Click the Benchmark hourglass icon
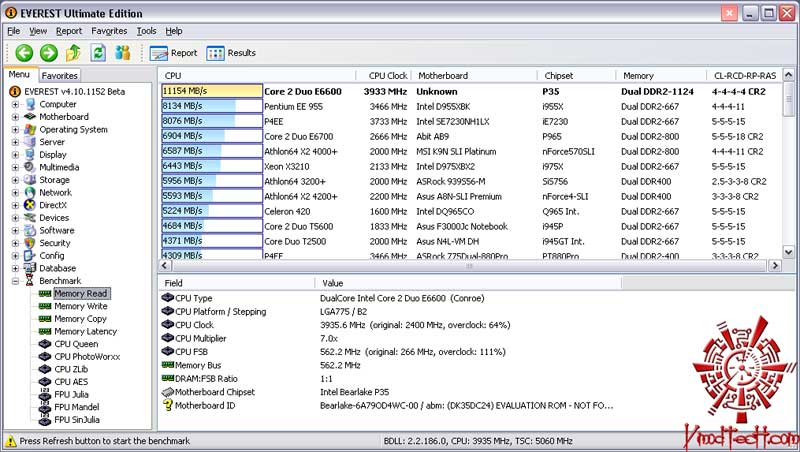 30,281
